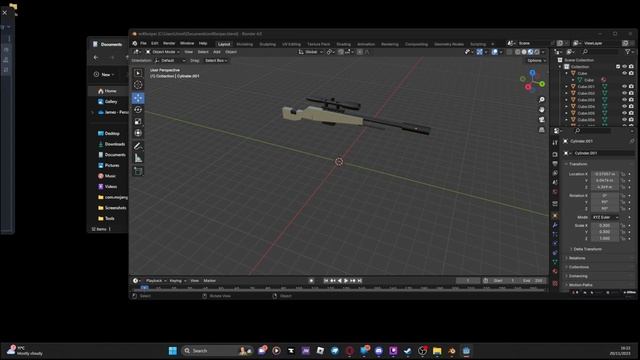The height and width of the screenshot is (360, 640).
Task: Activate the Cursor tool in Blender toolbar
Action: pos(138,84)
